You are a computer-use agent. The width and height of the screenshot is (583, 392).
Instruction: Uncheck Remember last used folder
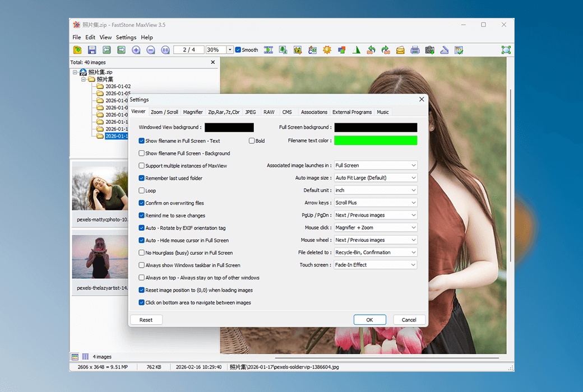[142, 178]
